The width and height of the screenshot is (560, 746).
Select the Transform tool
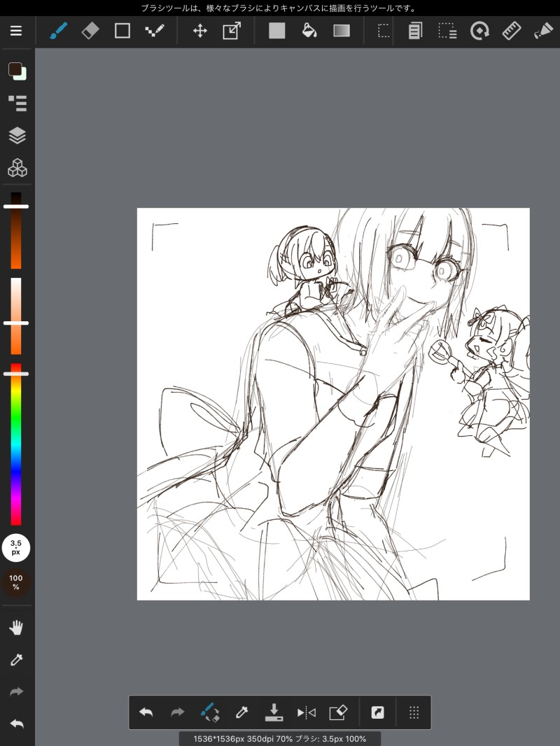point(232,31)
